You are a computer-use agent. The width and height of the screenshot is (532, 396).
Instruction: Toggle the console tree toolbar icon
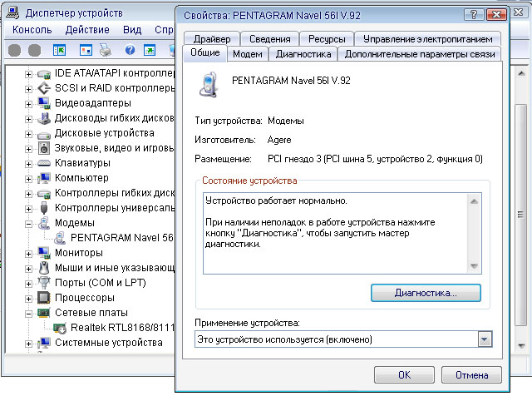click(59, 50)
